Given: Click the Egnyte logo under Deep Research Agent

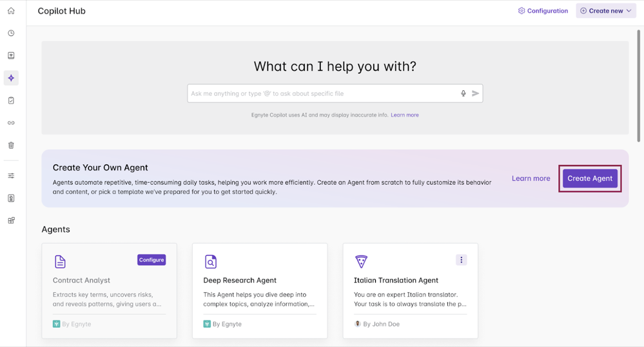Looking at the screenshot, I should (x=207, y=324).
